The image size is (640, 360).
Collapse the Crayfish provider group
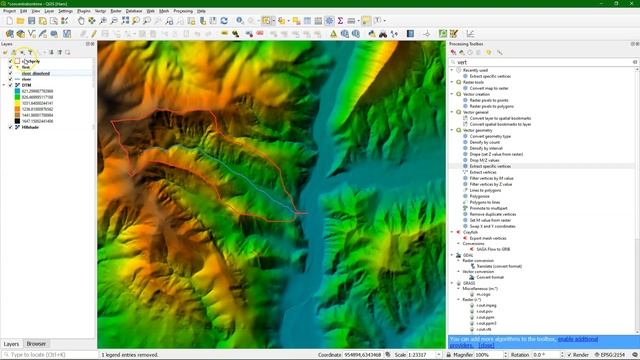point(452,232)
